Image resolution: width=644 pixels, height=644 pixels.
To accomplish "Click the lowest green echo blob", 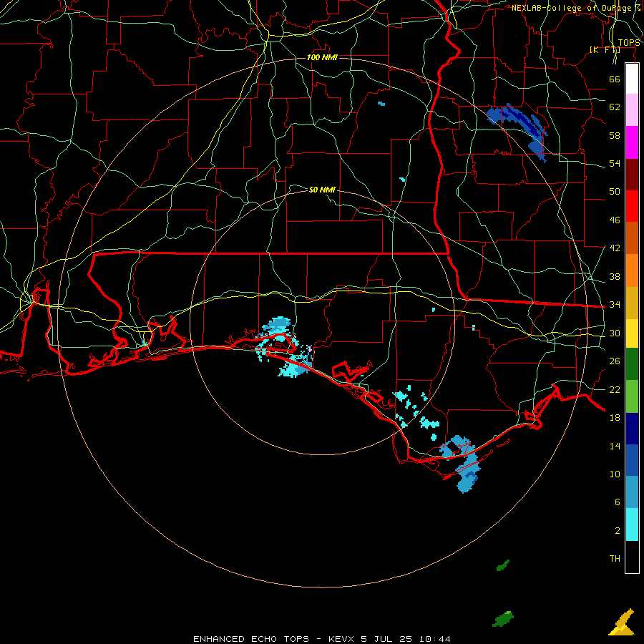I will [x=503, y=619].
